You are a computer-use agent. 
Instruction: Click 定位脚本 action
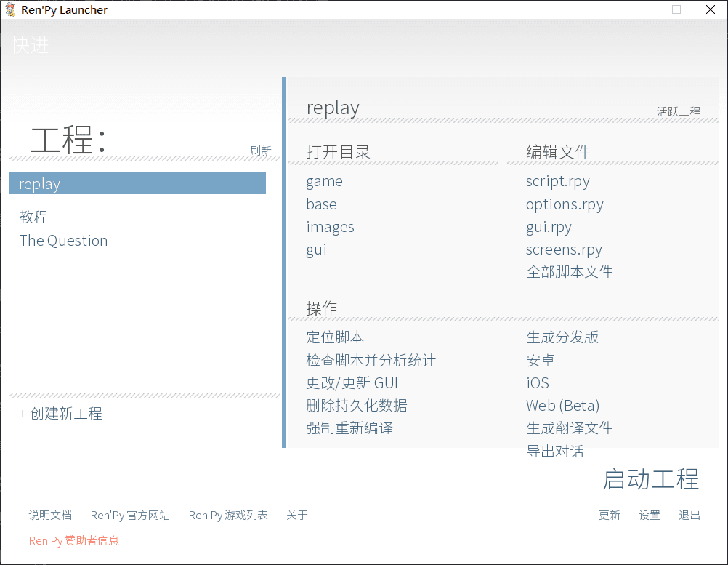[x=335, y=337]
